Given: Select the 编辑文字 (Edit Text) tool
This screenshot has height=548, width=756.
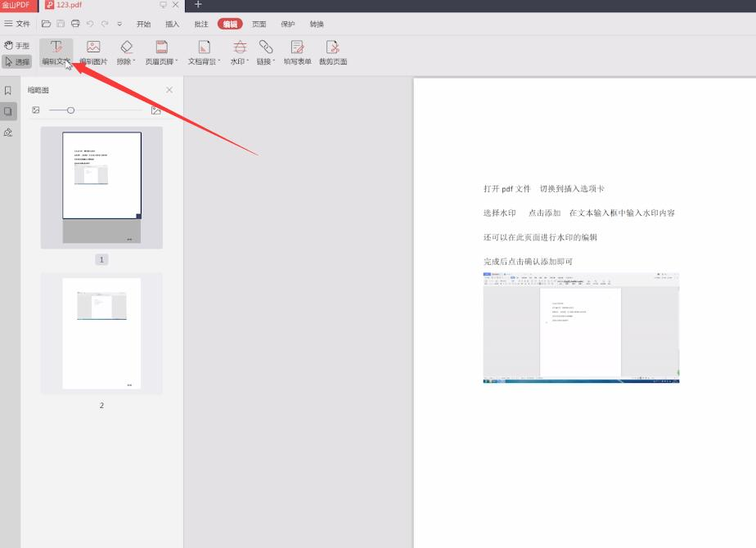Looking at the screenshot, I should pyautogui.click(x=56, y=53).
